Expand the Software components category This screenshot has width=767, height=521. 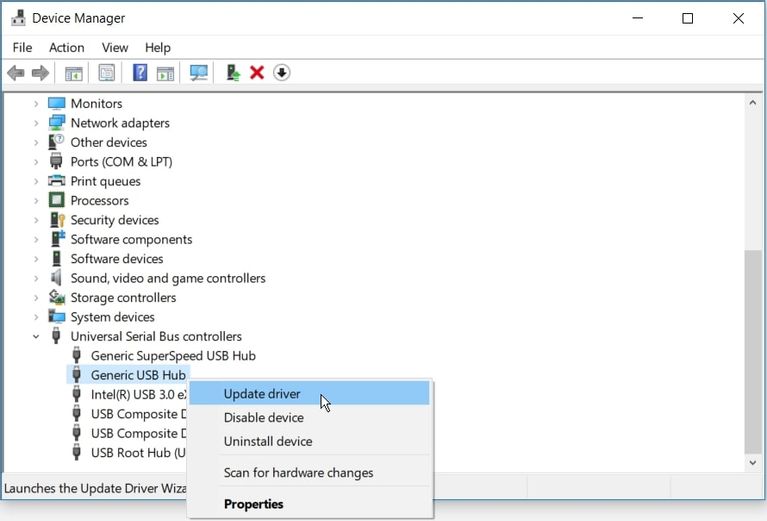[x=36, y=240]
